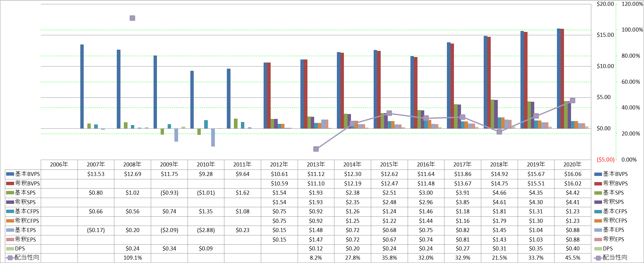Click the 希釈BVPS red swatch in left legend
644x263 pixels.
click(x=10, y=184)
